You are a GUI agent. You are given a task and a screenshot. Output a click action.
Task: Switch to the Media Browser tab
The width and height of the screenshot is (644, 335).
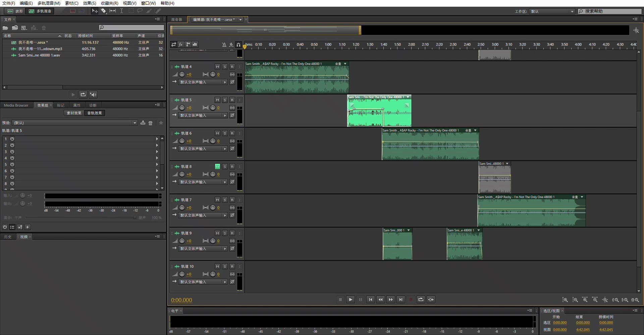[x=16, y=105]
